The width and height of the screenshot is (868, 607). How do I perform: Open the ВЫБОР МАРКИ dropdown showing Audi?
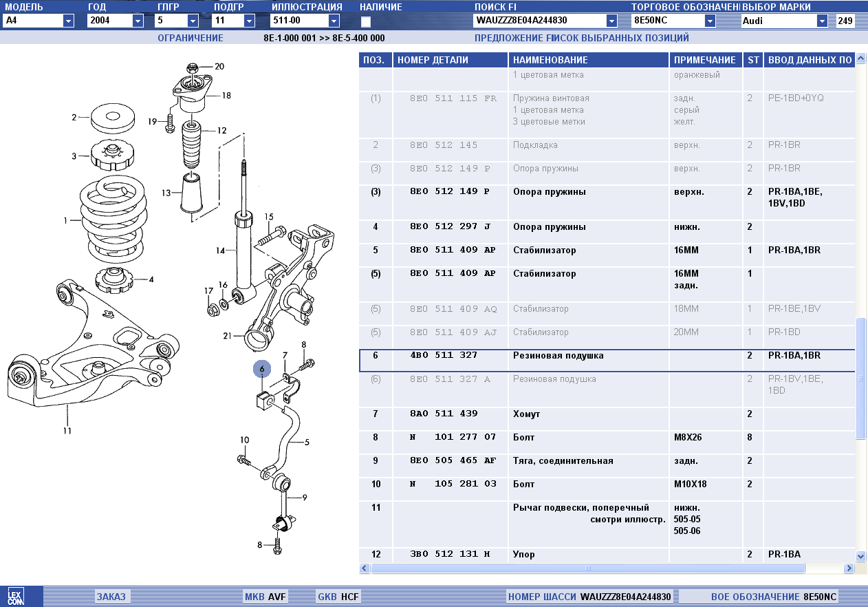821,21
